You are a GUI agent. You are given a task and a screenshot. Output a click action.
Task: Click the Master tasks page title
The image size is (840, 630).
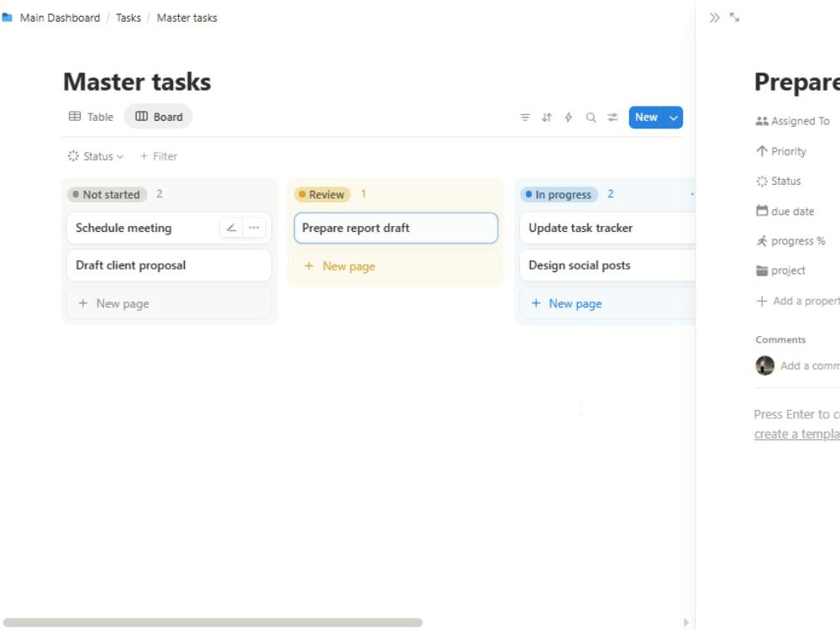(x=137, y=82)
